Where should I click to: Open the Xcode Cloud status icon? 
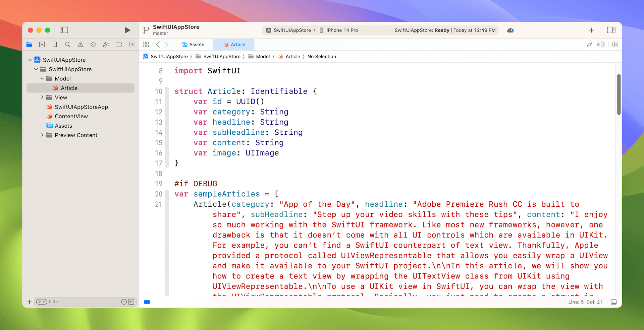pyautogui.click(x=511, y=30)
